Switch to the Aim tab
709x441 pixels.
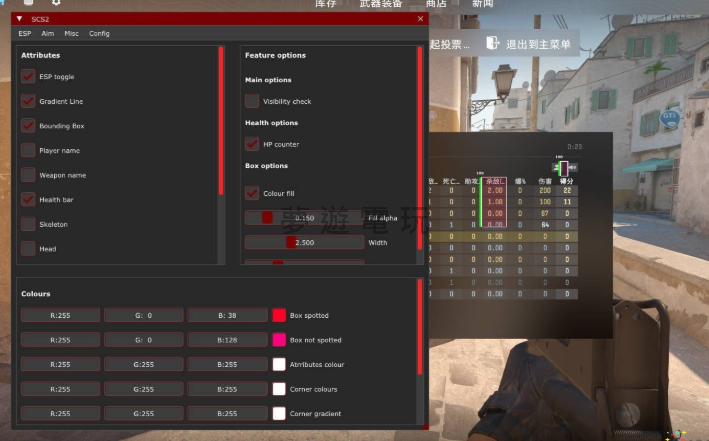[x=48, y=33]
